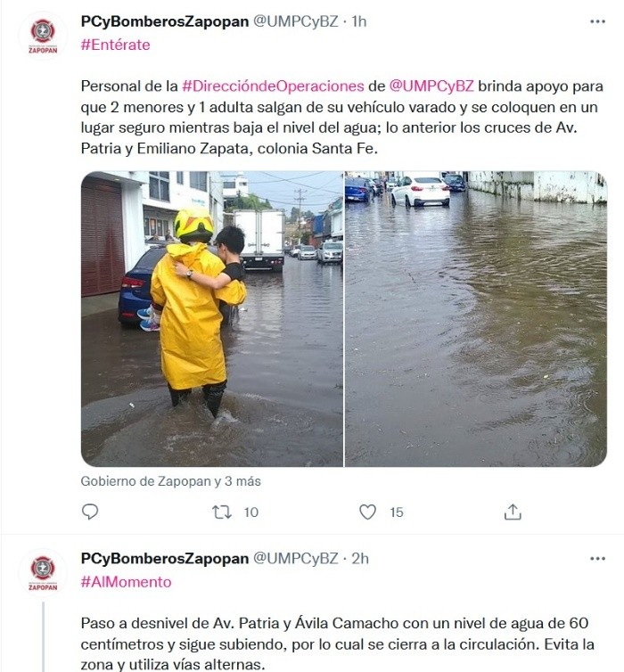
Task: Click the 2h timestamp of second tweet
Action: click(x=360, y=559)
